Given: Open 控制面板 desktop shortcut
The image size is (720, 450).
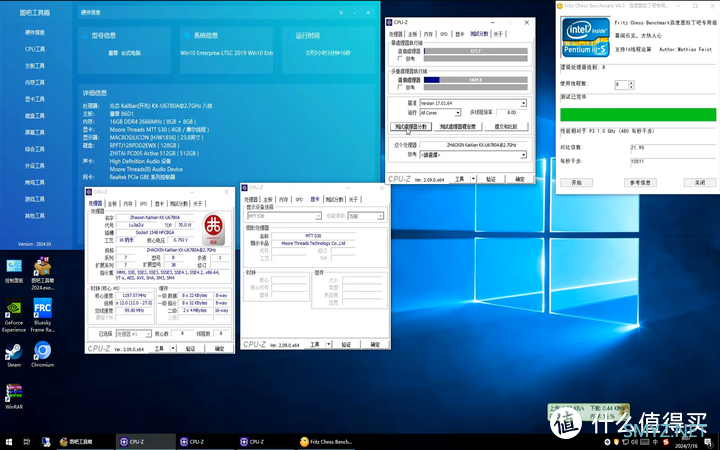Looking at the screenshot, I should pos(14,271).
